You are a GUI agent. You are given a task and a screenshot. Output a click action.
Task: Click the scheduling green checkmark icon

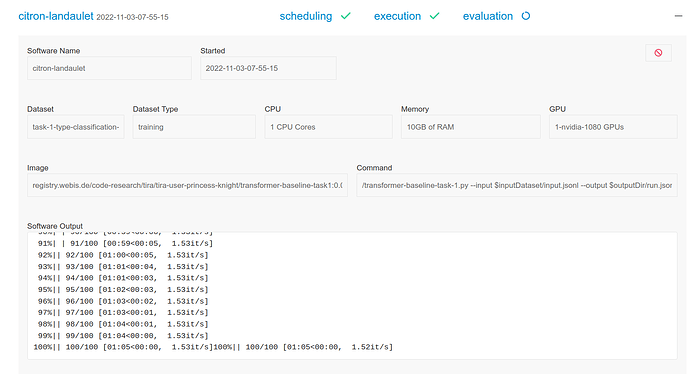pyautogui.click(x=346, y=16)
